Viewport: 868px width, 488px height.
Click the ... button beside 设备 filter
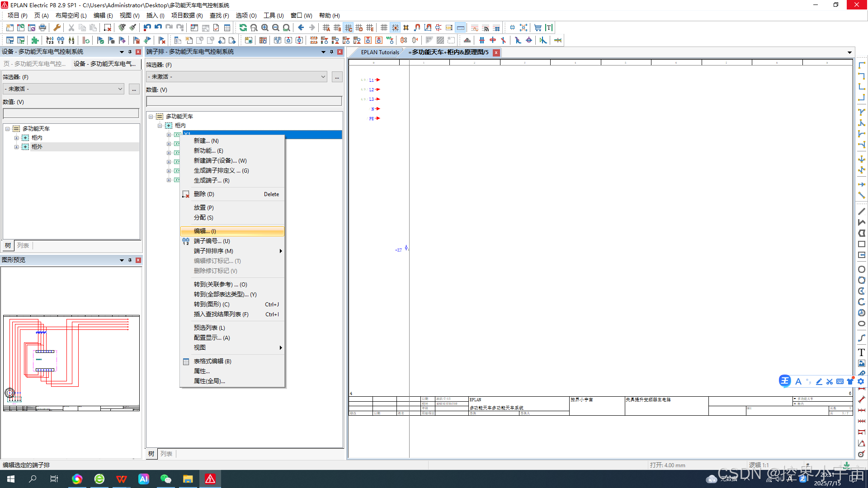tap(134, 89)
